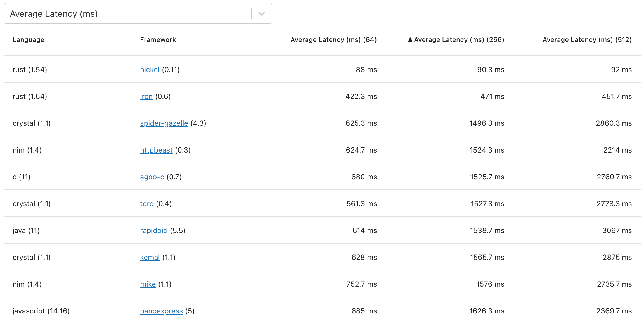The height and width of the screenshot is (319, 644).
Task: Open the toro framework link
Action: click(147, 204)
